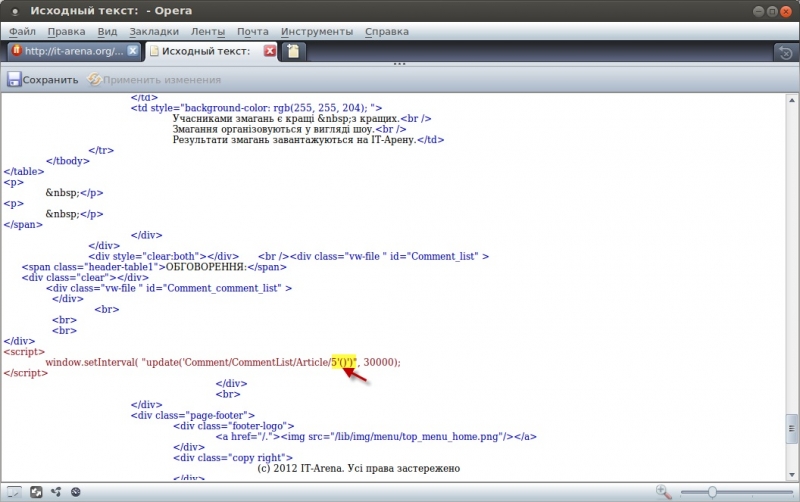
Task: Open the closed tabs trash icon
Action: [x=785, y=52]
